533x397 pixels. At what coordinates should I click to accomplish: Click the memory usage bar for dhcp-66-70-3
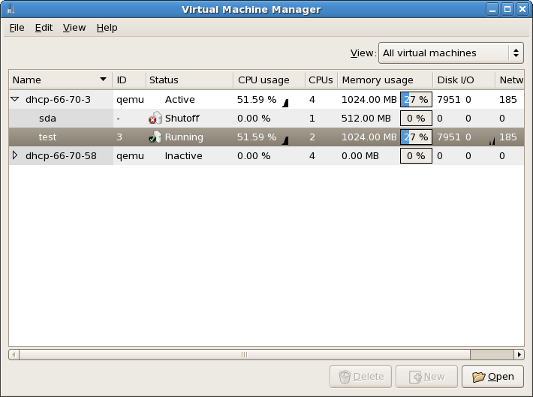tap(416, 99)
